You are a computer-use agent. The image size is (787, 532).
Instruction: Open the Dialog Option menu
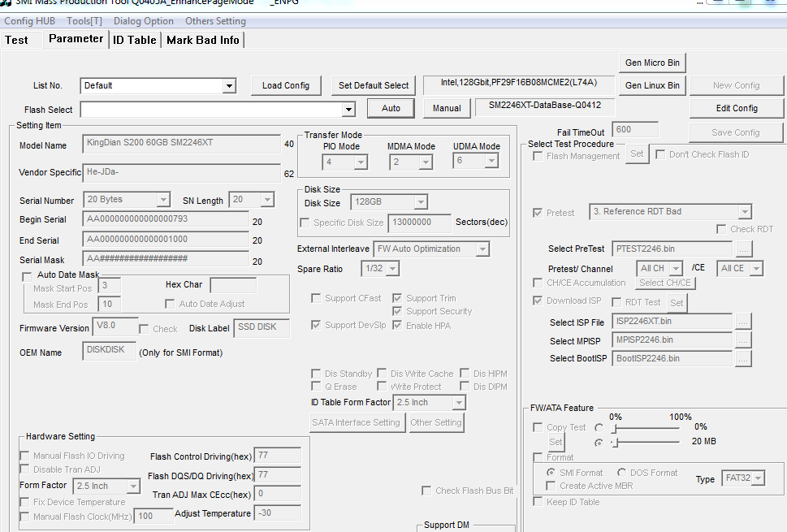click(144, 21)
